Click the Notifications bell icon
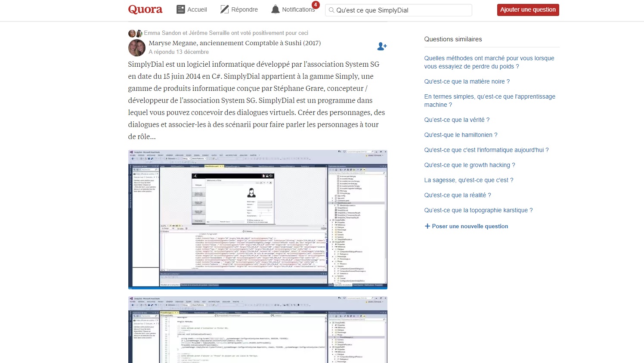The width and height of the screenshot is (644, 363). 276,9
